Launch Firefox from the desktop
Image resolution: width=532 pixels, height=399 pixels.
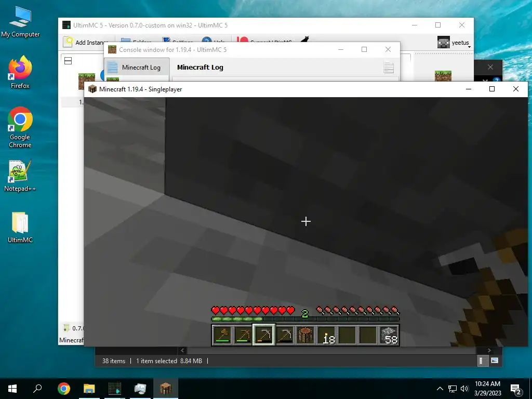[20, 72]
